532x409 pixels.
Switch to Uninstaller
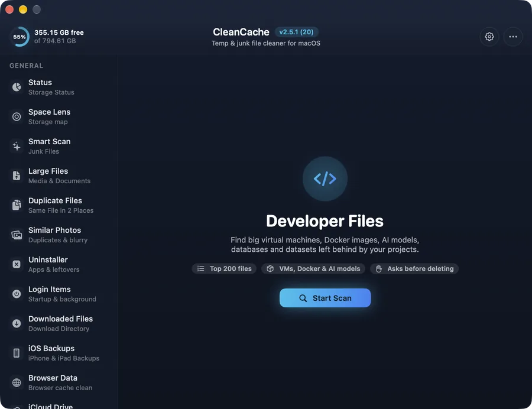pos(59,264)
